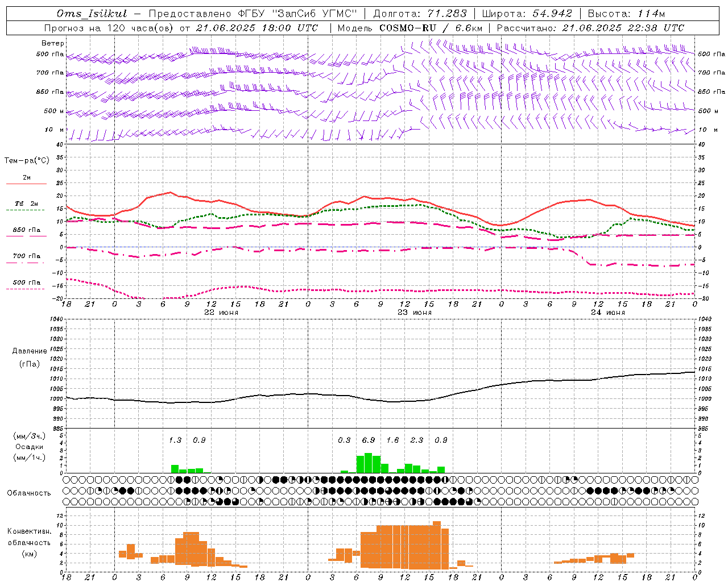728x582 pixels.
Task: Click the "Ветер" wind panel label
Action: pos(53,43)
